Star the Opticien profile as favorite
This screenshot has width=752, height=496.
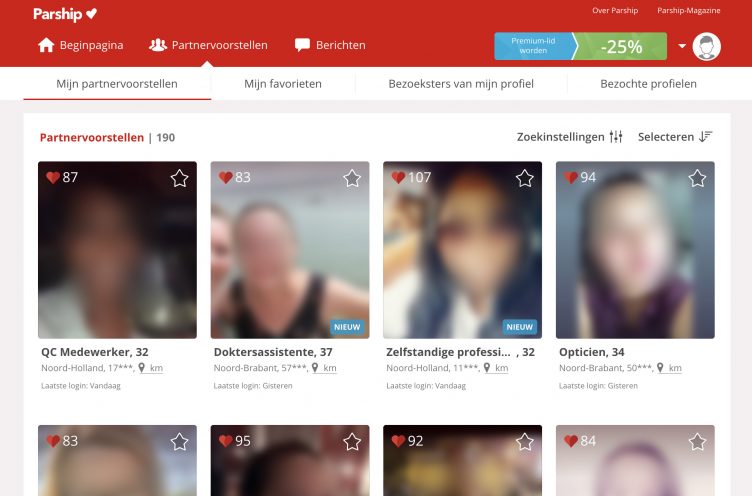(x=697, y=178)
